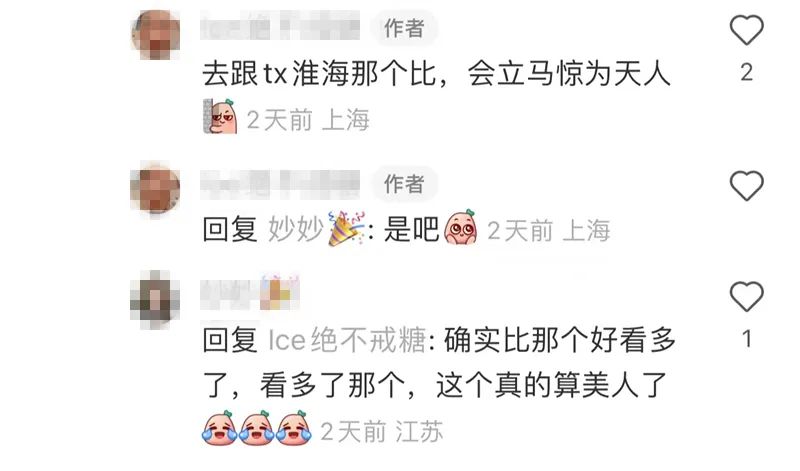Open second author comment's avatar
Screen dimensions: 800x471
coord(156,189)
